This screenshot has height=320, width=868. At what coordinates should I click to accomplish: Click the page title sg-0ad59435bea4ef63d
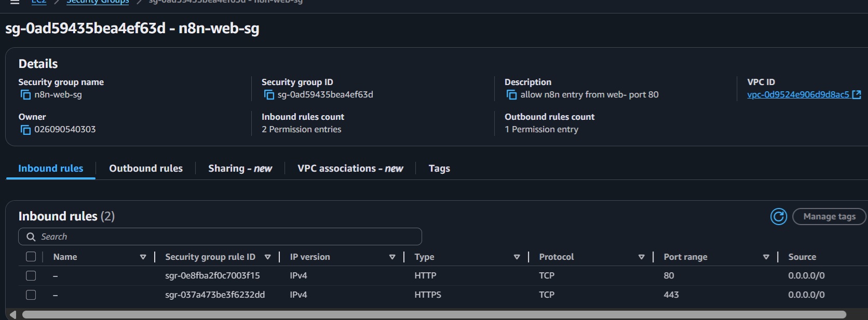(x=132, y=28)
